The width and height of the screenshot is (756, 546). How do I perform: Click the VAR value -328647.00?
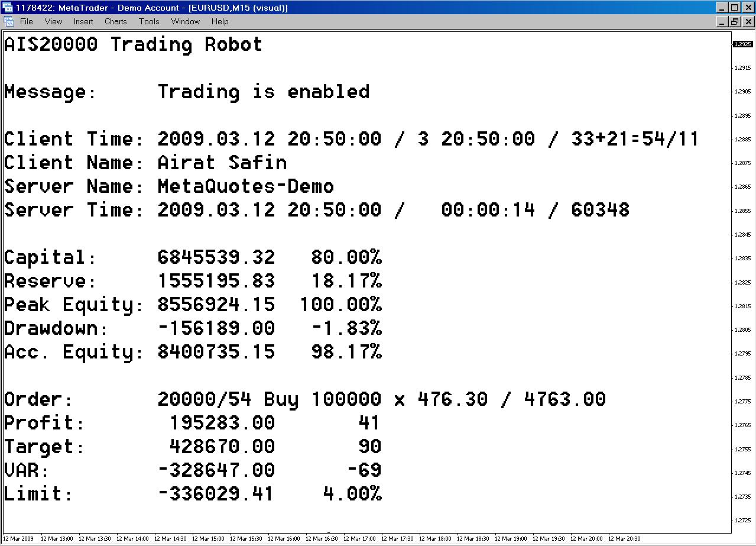[216, 470]
